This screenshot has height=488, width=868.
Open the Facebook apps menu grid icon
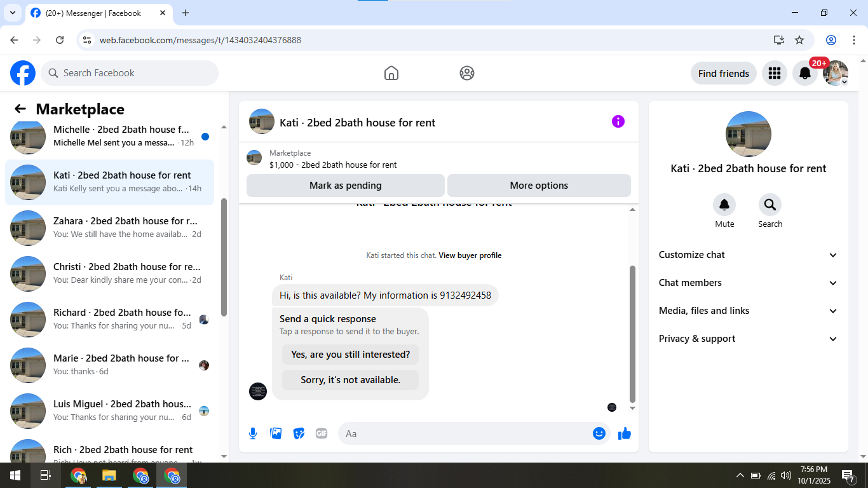pos(774,73)
